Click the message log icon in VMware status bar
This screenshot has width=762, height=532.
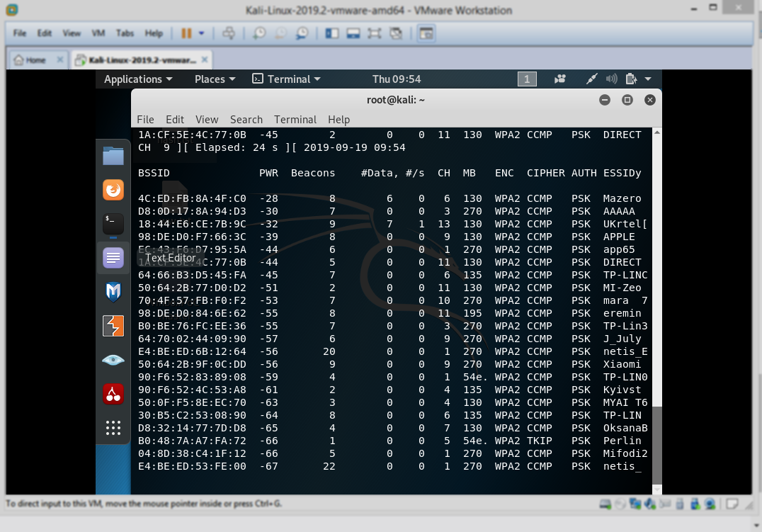coord(732,504)
